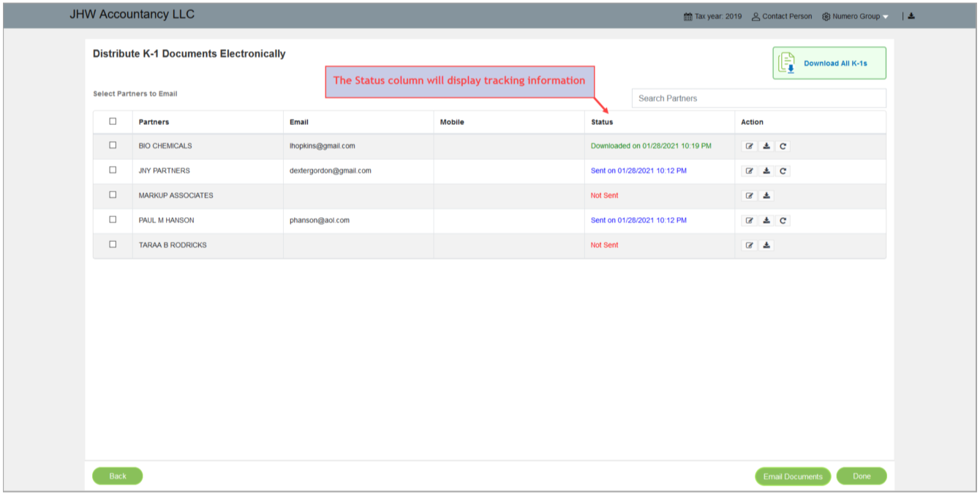Click the Done button
Screen dimensions: 980x497
point(862,477)
